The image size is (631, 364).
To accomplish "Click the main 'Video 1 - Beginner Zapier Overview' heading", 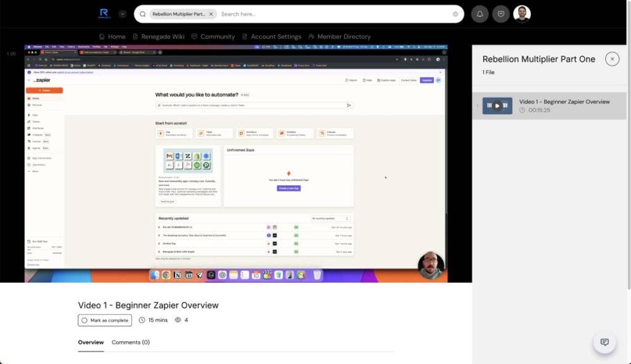I will pos(148,305).
